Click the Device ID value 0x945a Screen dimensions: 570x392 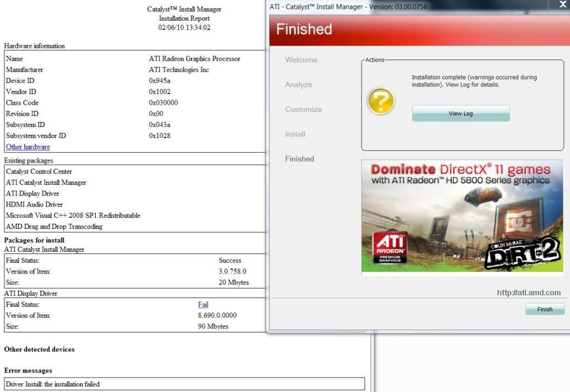click(x=159, y=81)
